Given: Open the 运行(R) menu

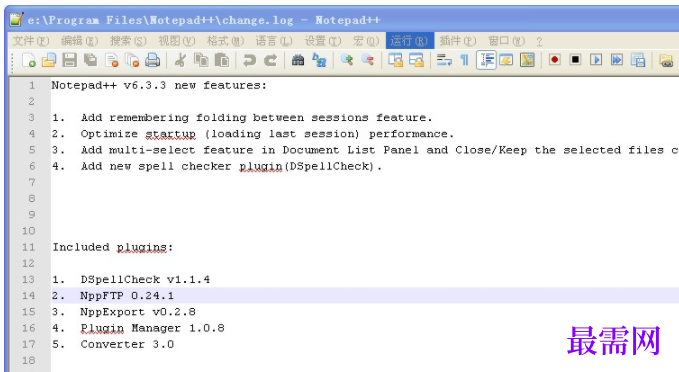Looking at the screenshot, I should tap(409, 41).
